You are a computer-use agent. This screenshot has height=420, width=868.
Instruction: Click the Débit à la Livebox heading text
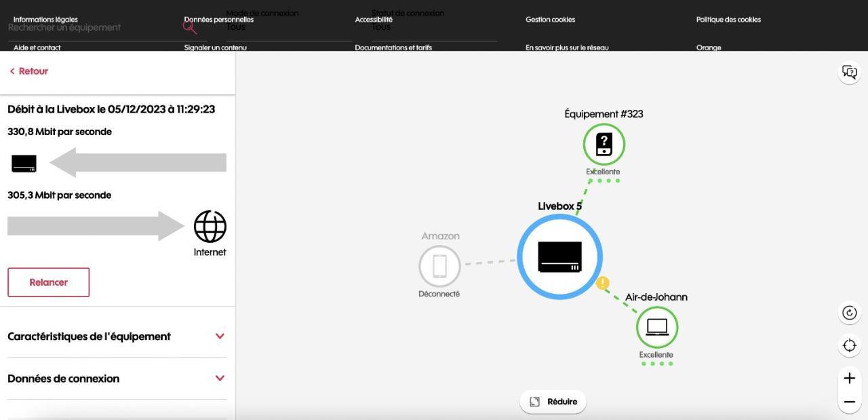point(111,109)
